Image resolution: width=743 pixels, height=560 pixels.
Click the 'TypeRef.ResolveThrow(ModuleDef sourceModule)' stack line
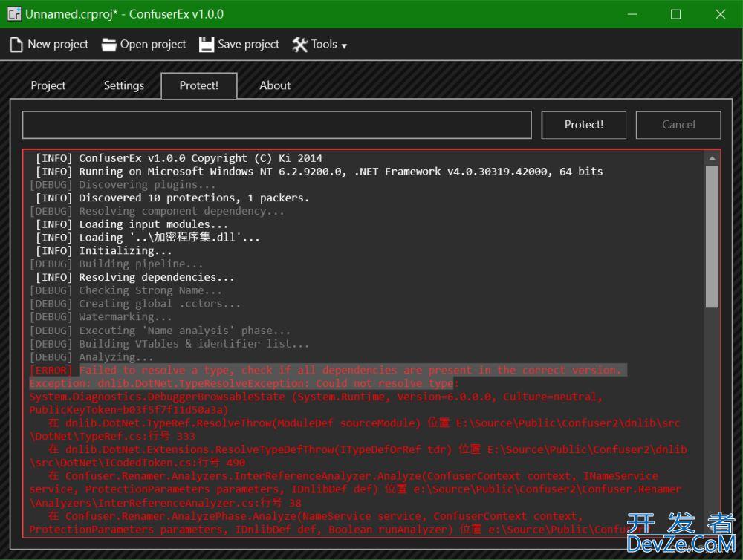(x=364, y=423)
